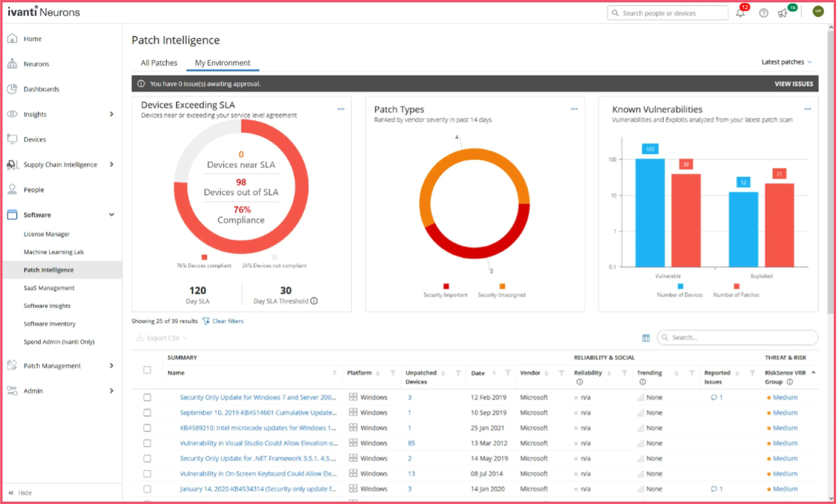The image size is (838, 504).
Task: Collapse the Software section chevron
Action: click(111, 215)
